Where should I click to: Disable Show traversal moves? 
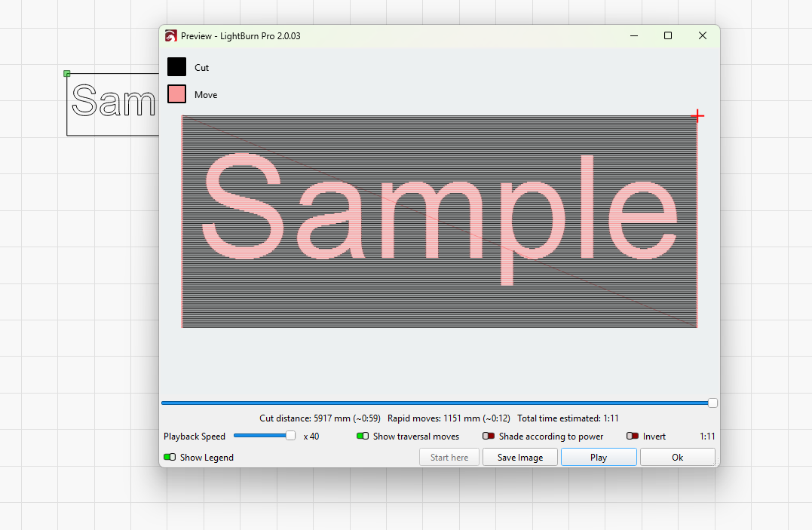(x=363, y=437)
